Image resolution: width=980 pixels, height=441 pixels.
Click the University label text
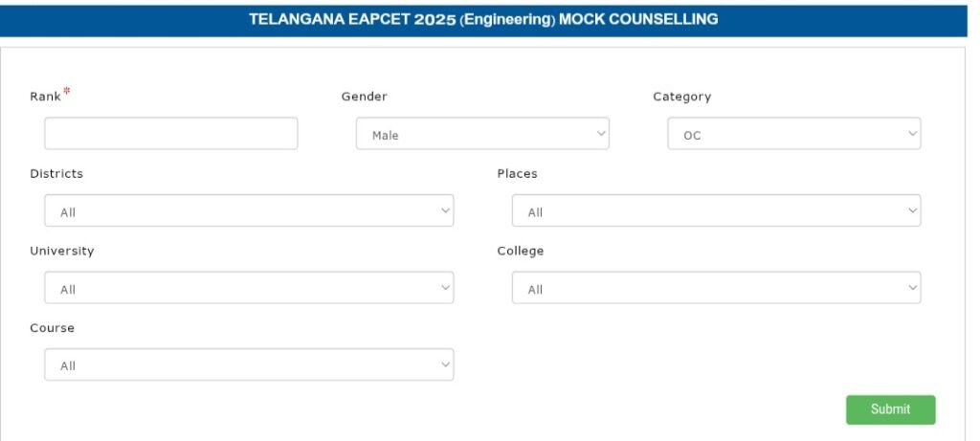[x=61, y=251]
